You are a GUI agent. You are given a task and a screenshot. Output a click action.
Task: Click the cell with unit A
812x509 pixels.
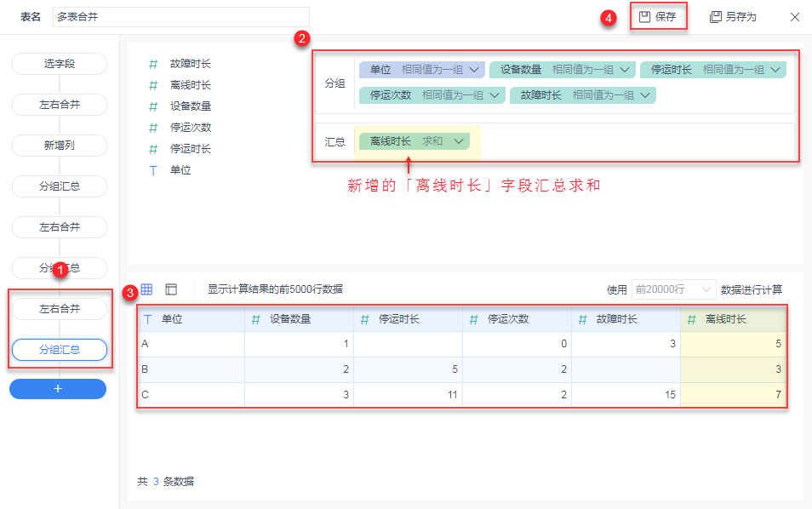point(192,345)
